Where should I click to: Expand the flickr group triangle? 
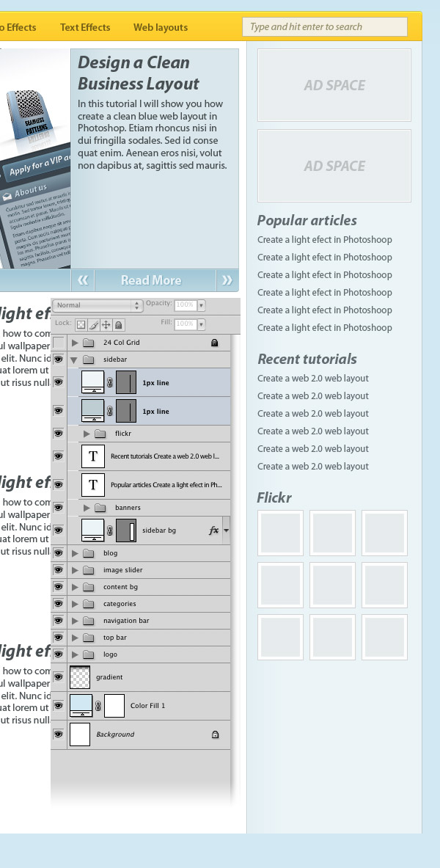click(x=87, y=434)
